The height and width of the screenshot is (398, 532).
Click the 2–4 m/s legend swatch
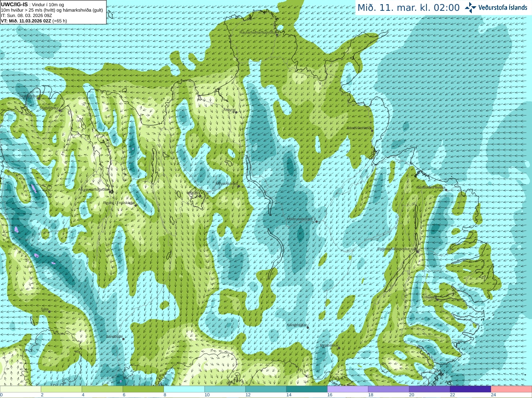tap(62, 389)
